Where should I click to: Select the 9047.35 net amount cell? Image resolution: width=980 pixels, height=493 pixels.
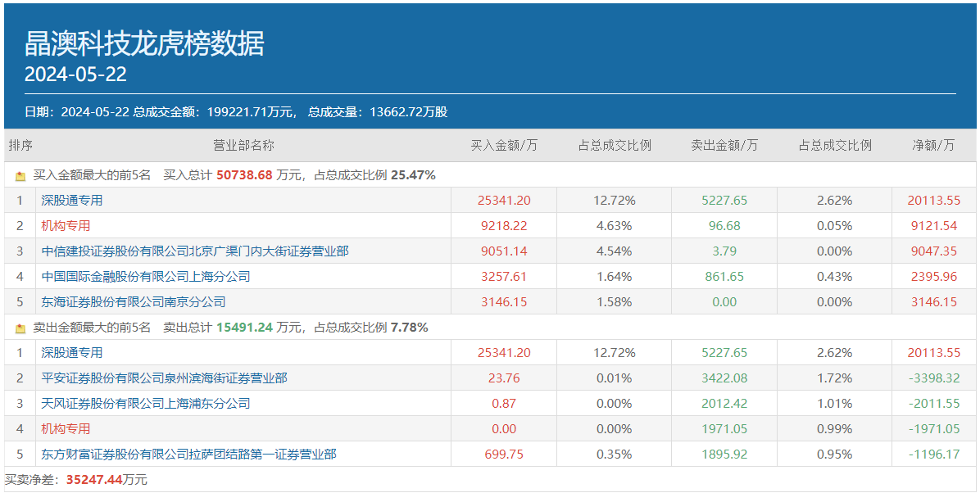tap(933, 251)
